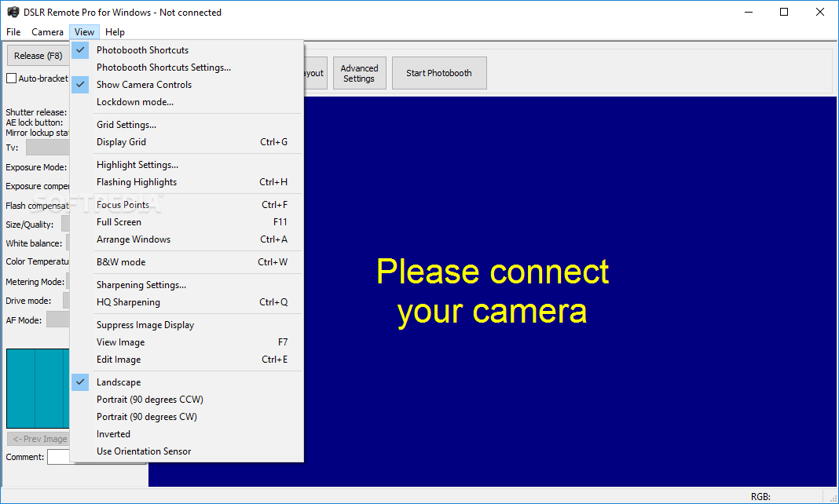
Task: Open the Camera menu
Action: coord(47,32)
